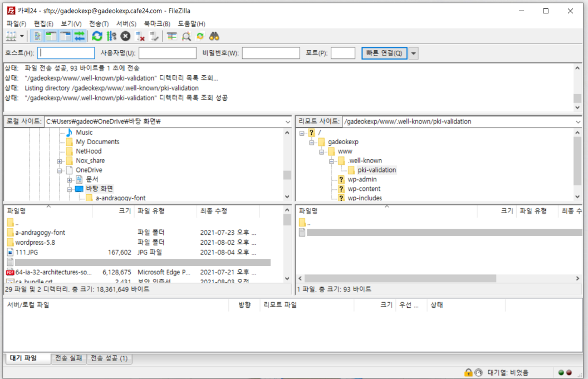
Task: Select wordpress-5.8 folder in local file list
Action: (x=35, y=242)
